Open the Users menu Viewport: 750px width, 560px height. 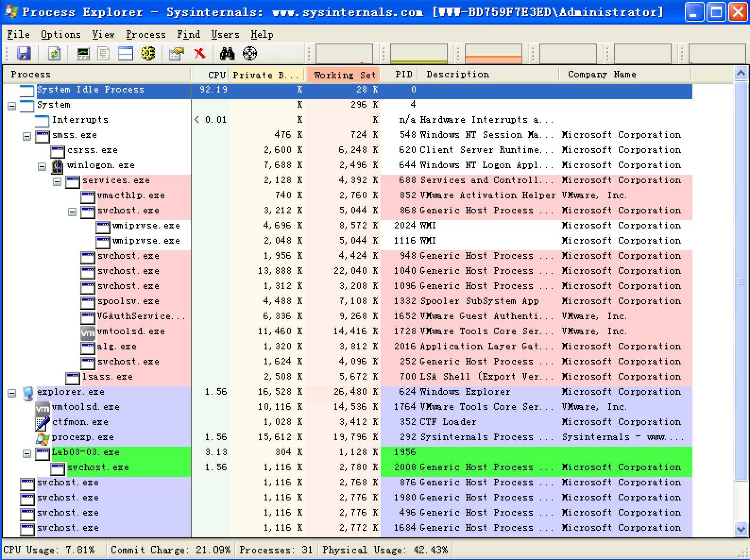tap(225, 34)
